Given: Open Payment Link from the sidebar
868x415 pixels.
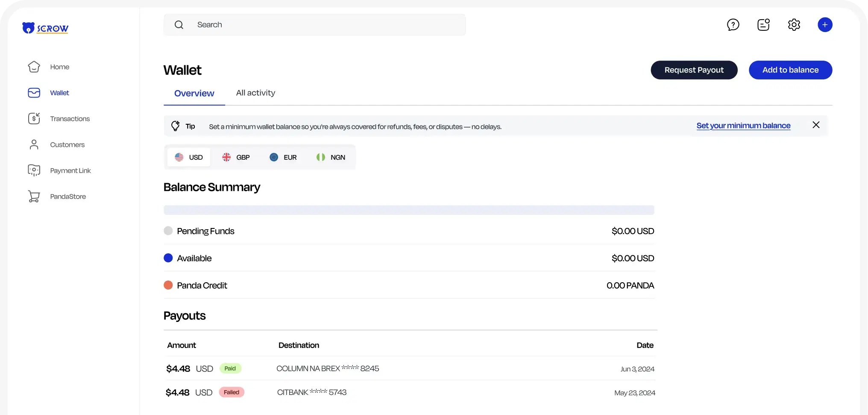Looking at the screenshot, I should click(x=34, y=170).
